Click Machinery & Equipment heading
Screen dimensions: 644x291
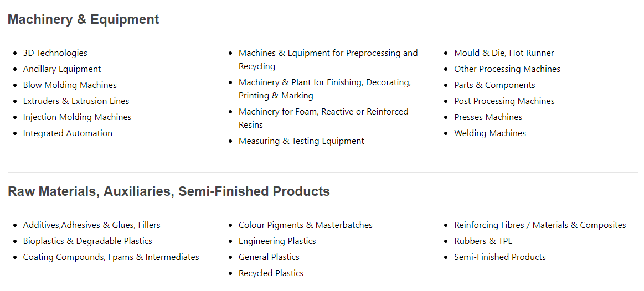(x=84, y=19)
